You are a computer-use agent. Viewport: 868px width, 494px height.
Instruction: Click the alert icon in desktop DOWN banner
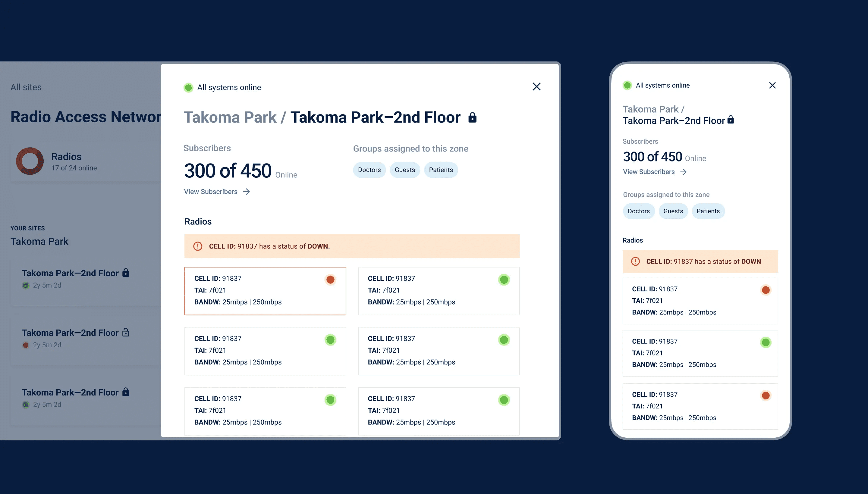198,246
